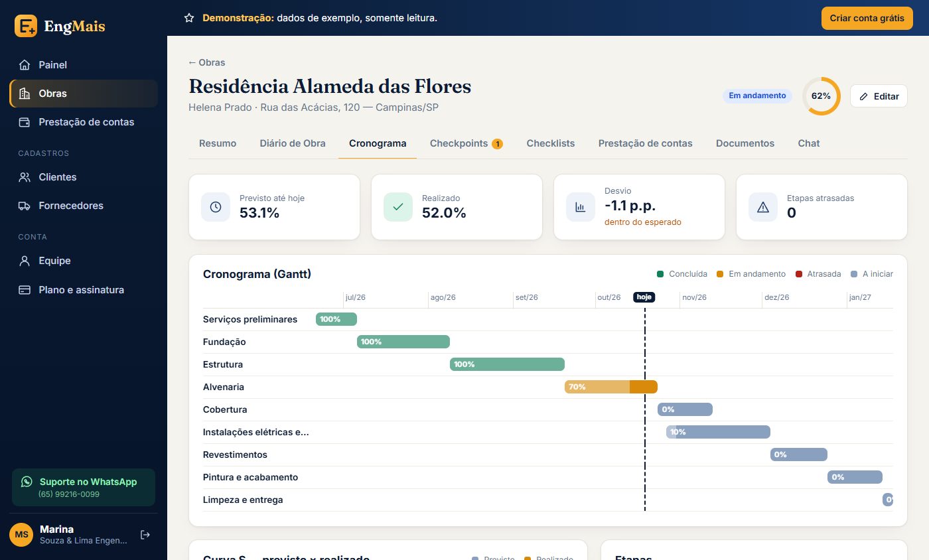The image size is (929, 560).
Task: Click the Concluída green legend swatch
Action: [x=660, y=274]
